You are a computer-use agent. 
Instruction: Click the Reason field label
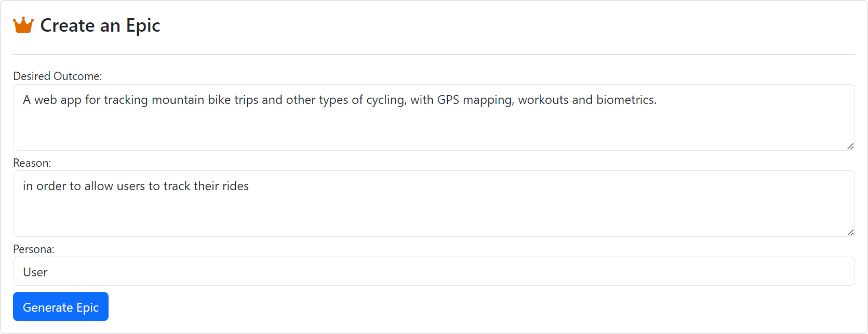(x=32, y=163)
